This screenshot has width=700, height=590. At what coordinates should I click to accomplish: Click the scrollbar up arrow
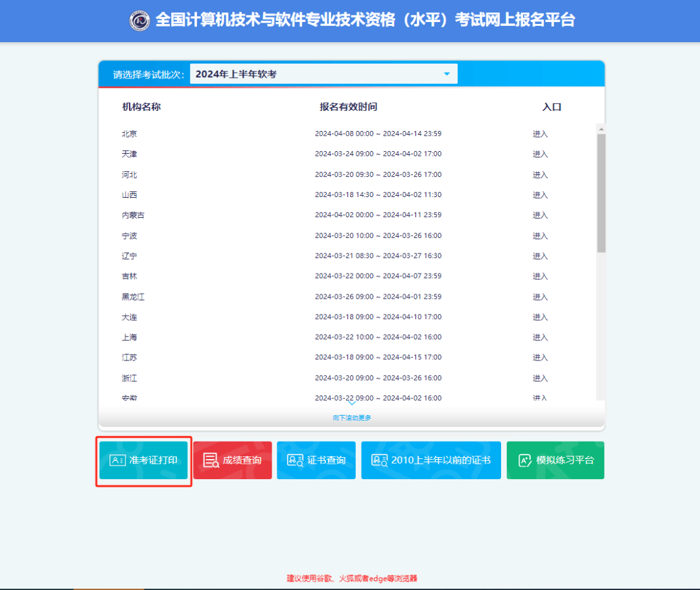[601, 129]
